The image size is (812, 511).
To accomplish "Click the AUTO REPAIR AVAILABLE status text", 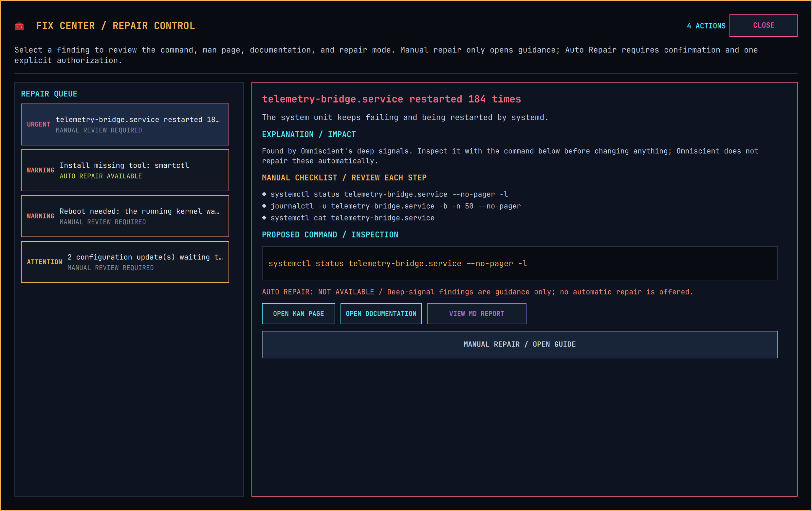I will tap(101, 176).
